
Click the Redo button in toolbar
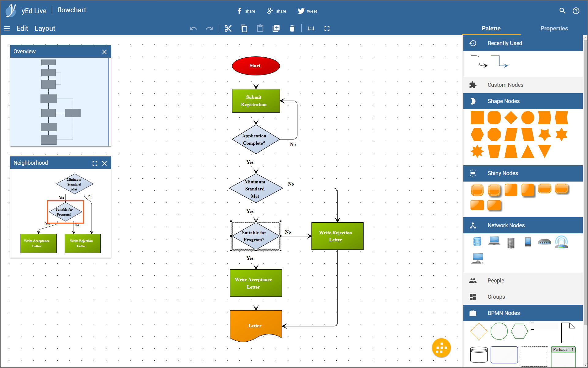[x=209, y=29]
